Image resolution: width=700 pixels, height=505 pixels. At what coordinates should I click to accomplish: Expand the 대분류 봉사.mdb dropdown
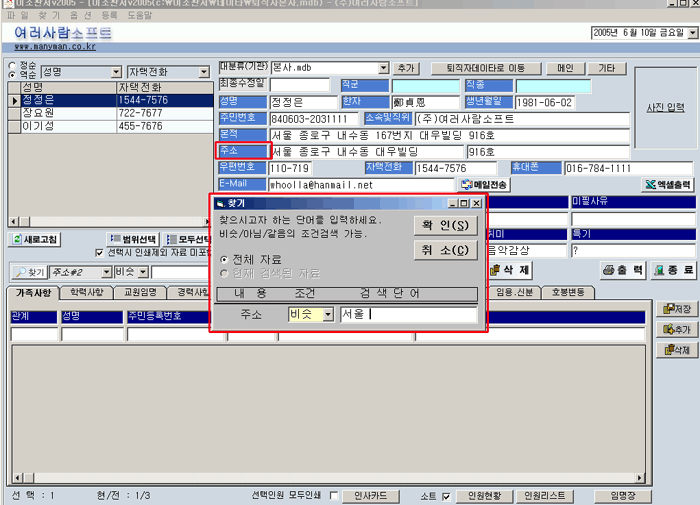click(x=383, y=68)
